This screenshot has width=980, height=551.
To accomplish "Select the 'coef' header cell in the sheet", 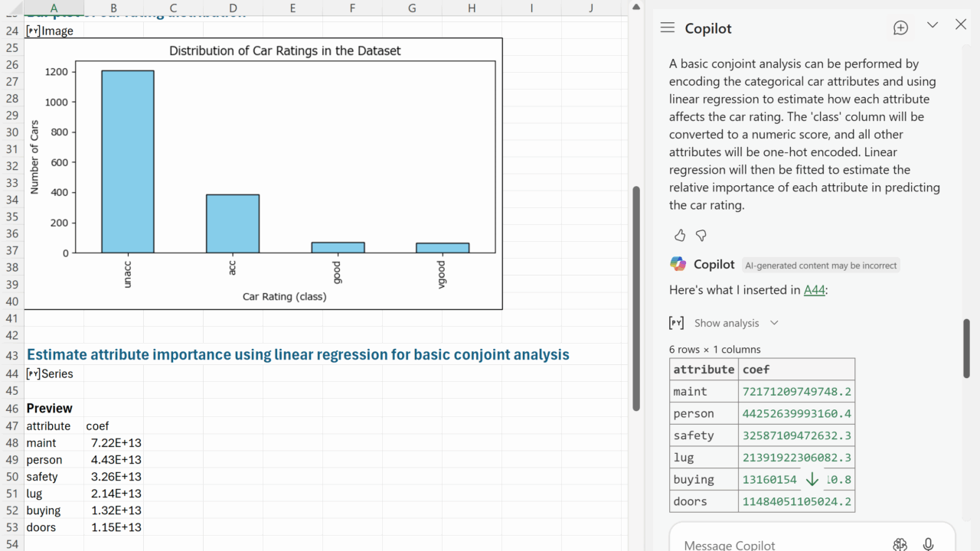I will pos(113,426).
